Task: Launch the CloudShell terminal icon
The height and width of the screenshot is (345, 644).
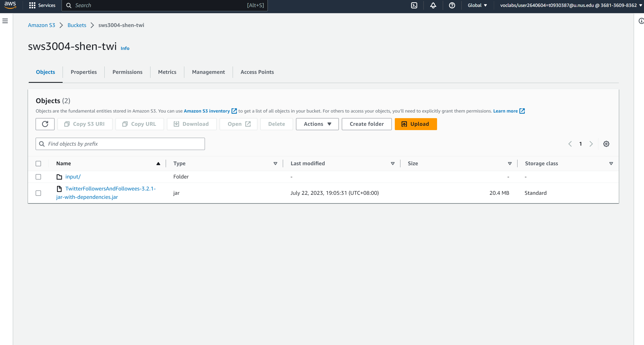Action: 414,5
